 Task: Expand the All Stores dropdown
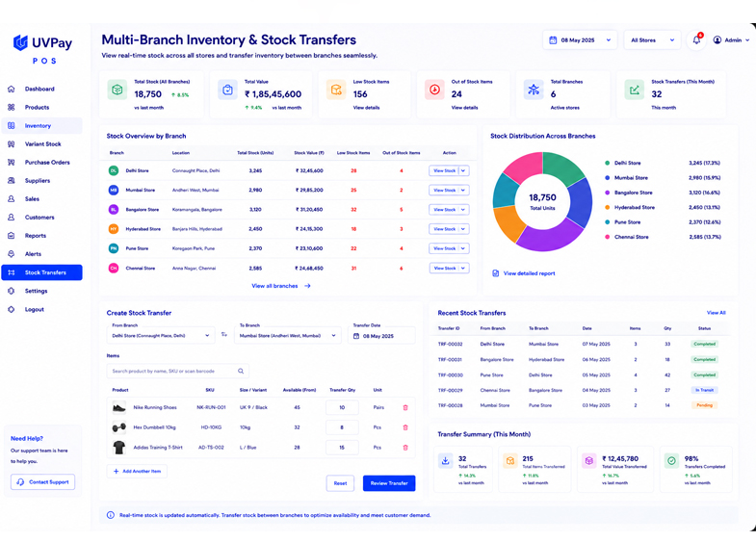[x=652, y=40]
